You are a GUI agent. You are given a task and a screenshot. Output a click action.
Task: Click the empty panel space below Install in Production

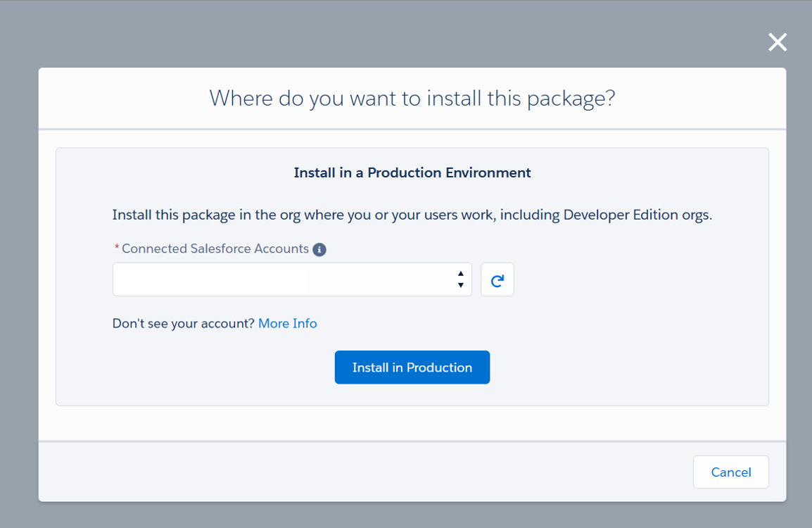tap(412, 395)
